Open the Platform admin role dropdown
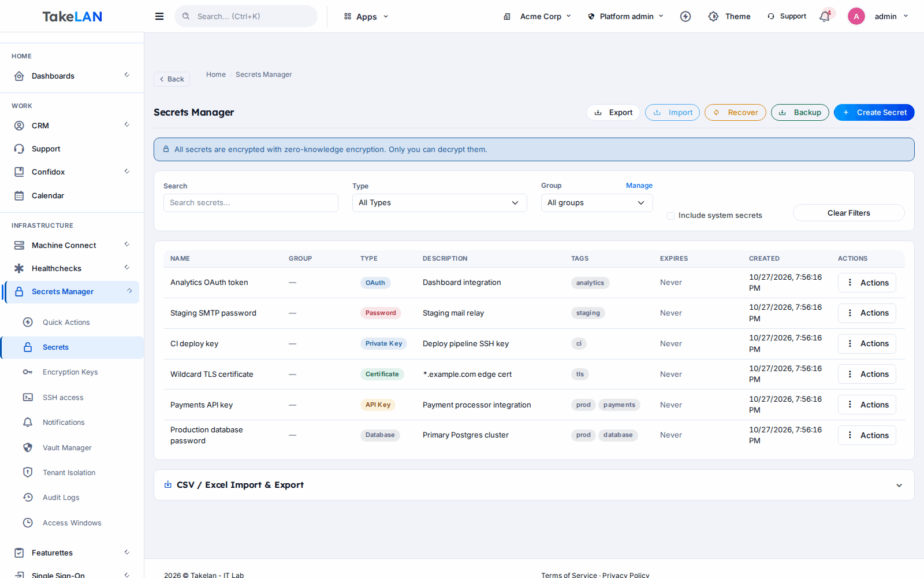This screenshot has width=924, height=578. coord(626,16)
